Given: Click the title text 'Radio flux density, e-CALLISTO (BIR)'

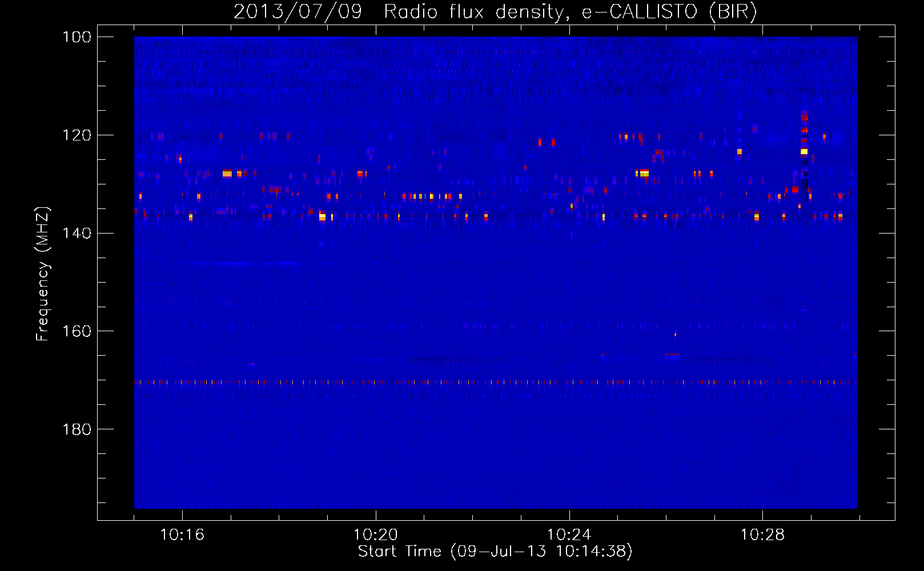Looking at the screenshot, I should (570, 11).
